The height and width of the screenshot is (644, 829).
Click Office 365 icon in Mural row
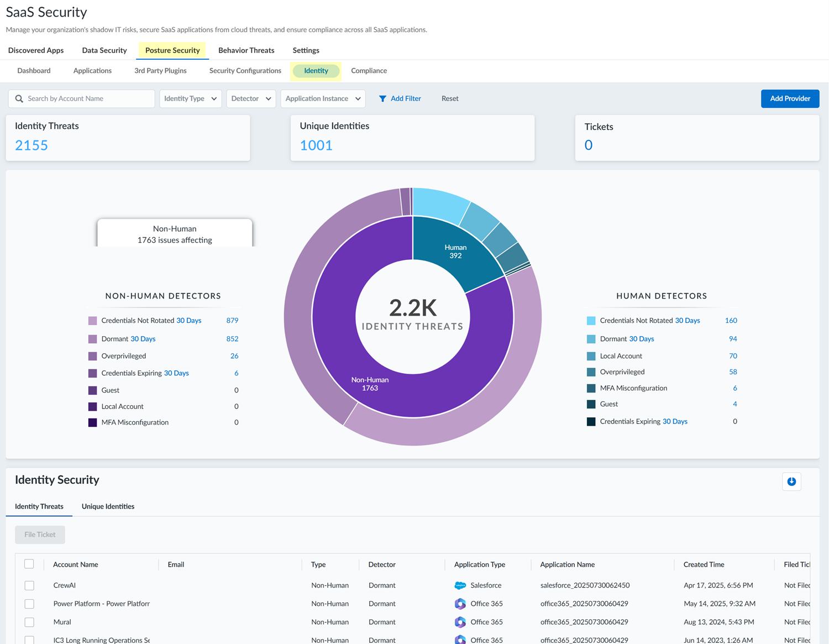[460, 622]
